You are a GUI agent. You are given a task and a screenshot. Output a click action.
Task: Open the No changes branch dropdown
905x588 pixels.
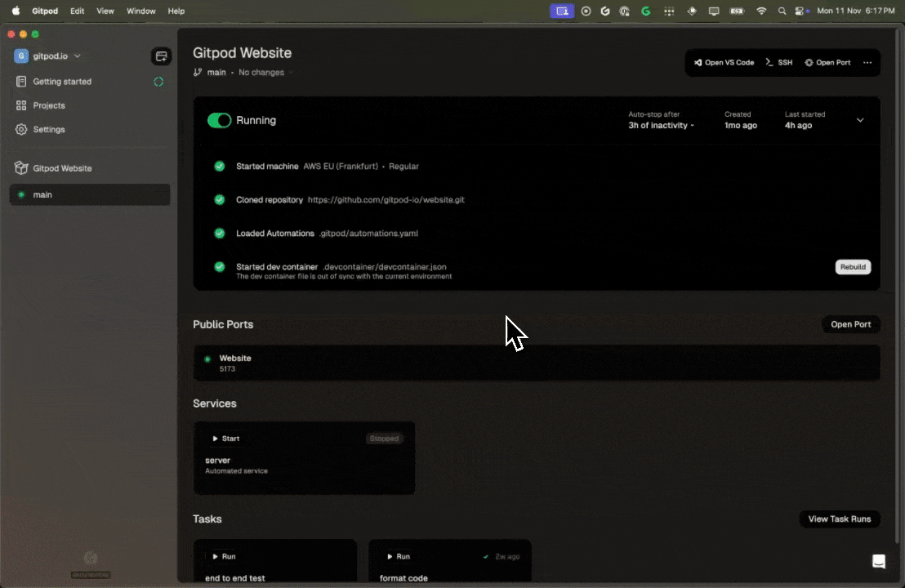[265, 72]
